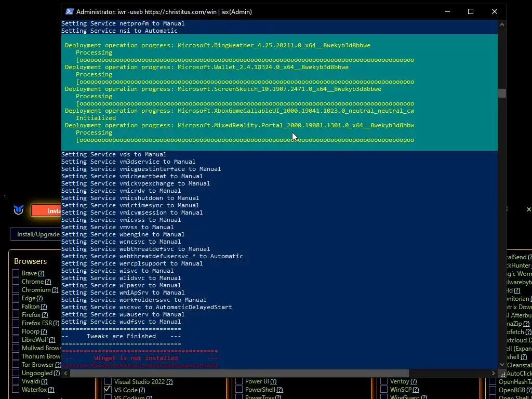
Task: Check the Mullvad Browser checkbox
Action: [16, 348]
